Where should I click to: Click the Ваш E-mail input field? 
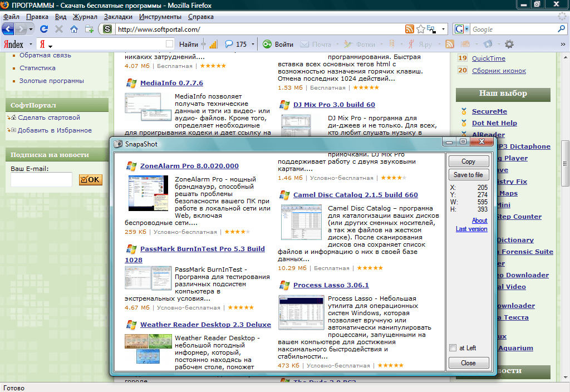click(x=41, y=180)
